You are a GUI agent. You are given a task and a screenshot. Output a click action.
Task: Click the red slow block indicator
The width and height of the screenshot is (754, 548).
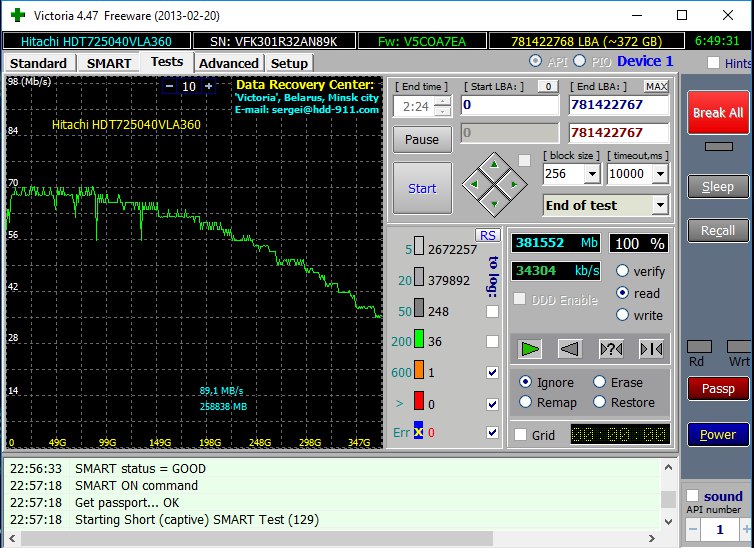tap(419, 400)
